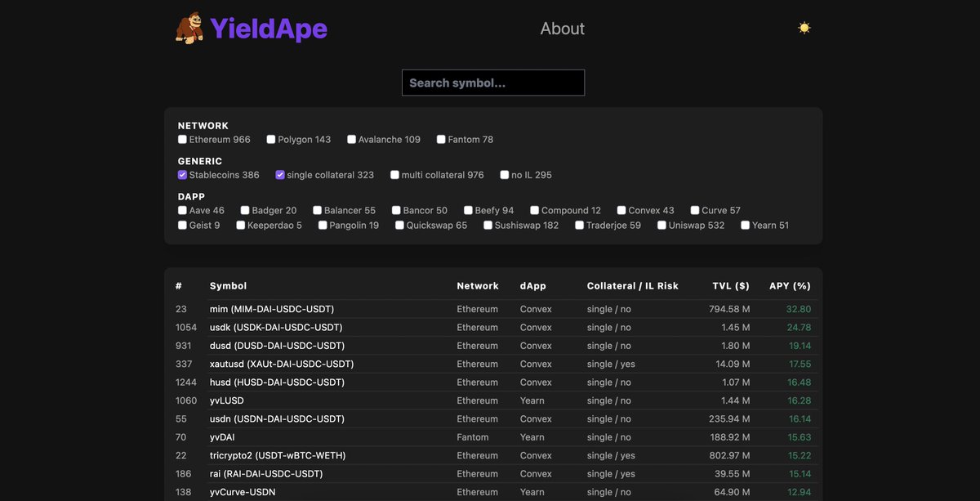Viewport: 980px width, 501px height.
Task: Select the rai (RAI-DAI-USDC-USDT) symbol
Action: click(266, 474)
